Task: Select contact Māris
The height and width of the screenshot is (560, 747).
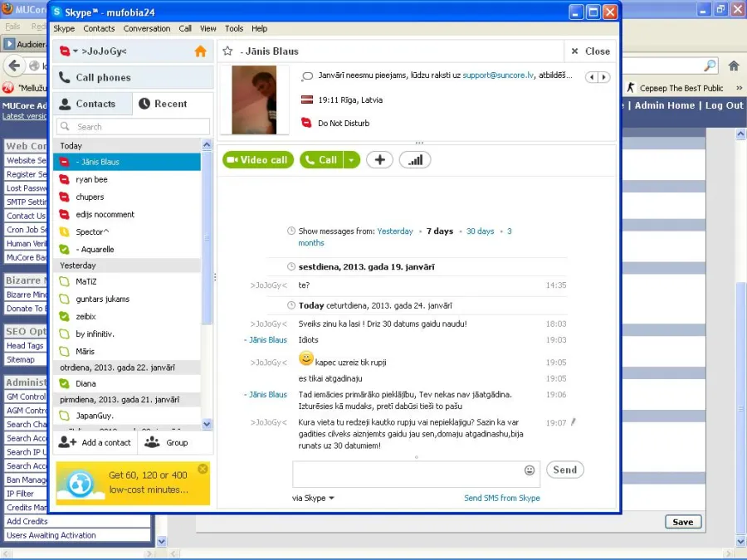Action: (127, 352)
